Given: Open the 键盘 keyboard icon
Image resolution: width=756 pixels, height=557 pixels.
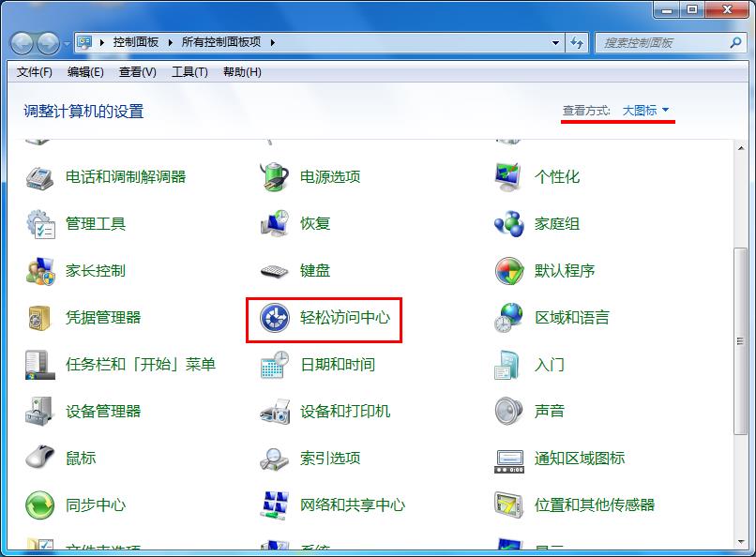Looking at the screenshot, I should tap(274, 271).
